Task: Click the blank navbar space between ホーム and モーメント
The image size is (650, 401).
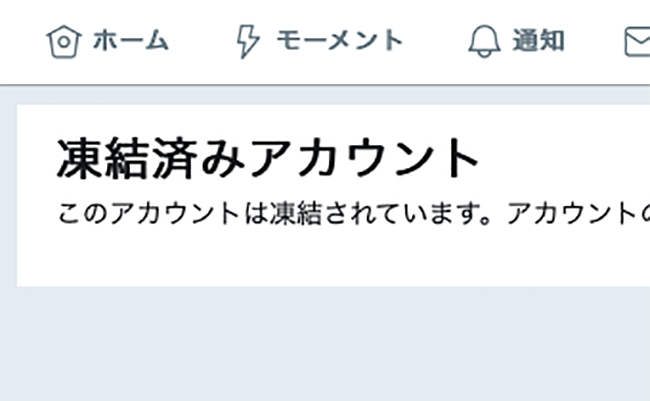Action: (202, 41)
